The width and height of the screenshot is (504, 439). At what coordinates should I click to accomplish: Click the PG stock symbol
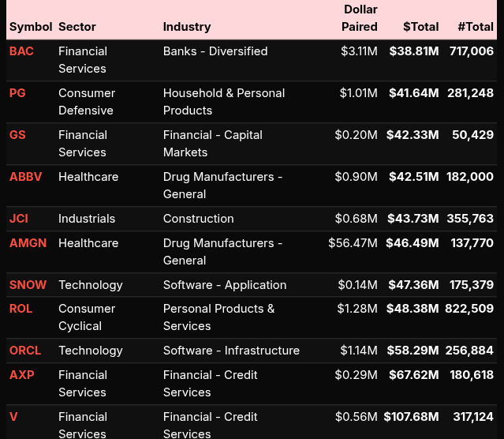pos(17,93)
